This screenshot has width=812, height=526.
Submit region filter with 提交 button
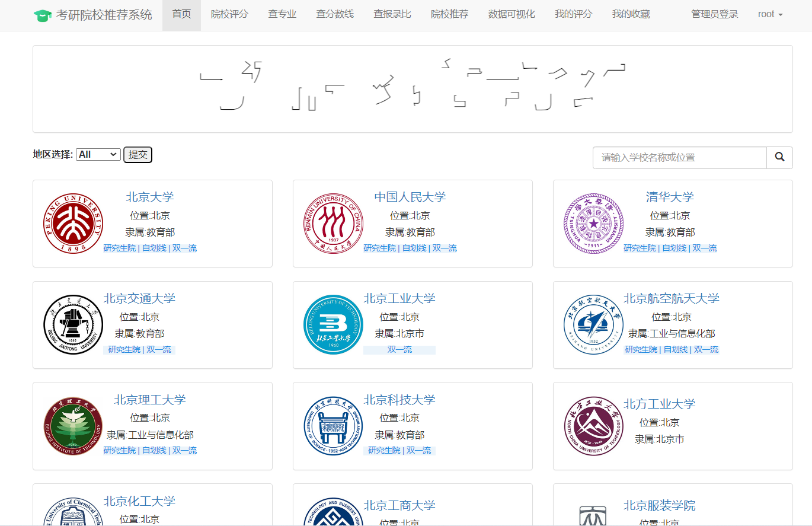pyautogui.click(x=138, y=155)
